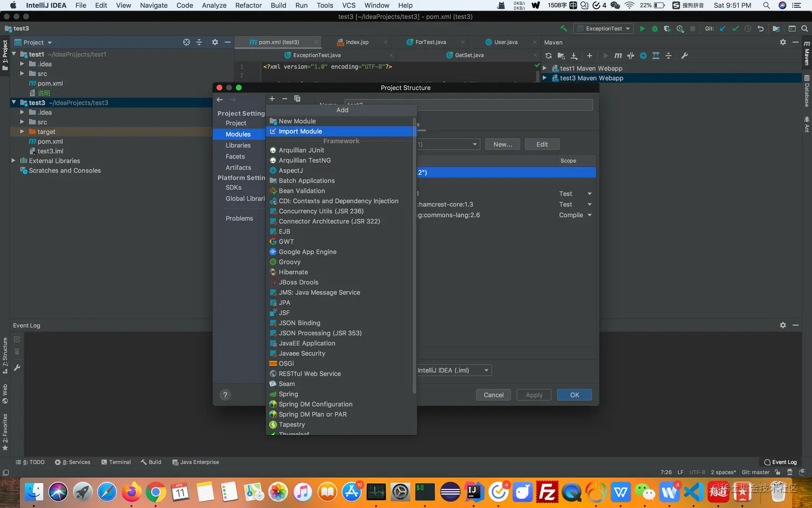This screenshot has width=812, height=508.
Task: Click the Cancel button
Action: click(493, 395)
